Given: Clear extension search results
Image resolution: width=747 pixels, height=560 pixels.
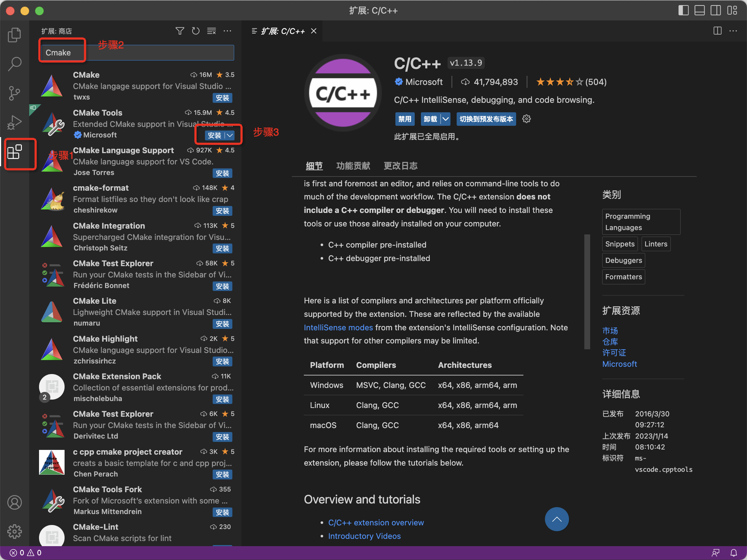Looking at the screenshot, I should tap(212, 31).
